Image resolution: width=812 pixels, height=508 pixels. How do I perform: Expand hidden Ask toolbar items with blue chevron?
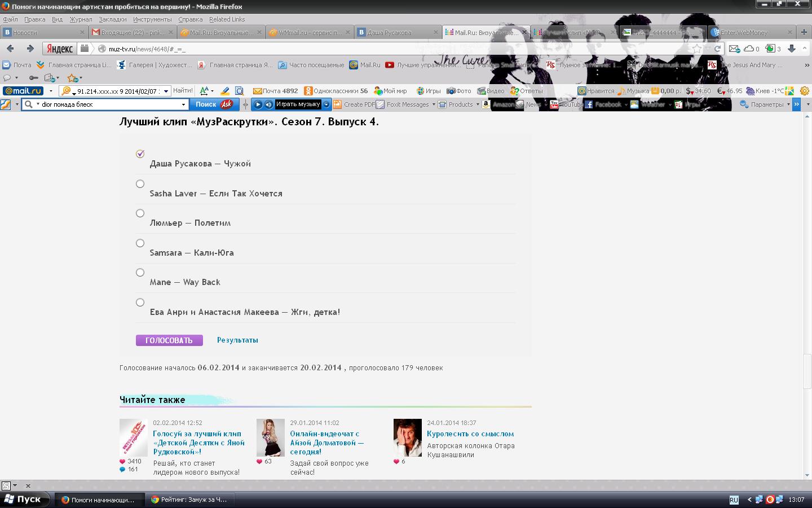796,104
